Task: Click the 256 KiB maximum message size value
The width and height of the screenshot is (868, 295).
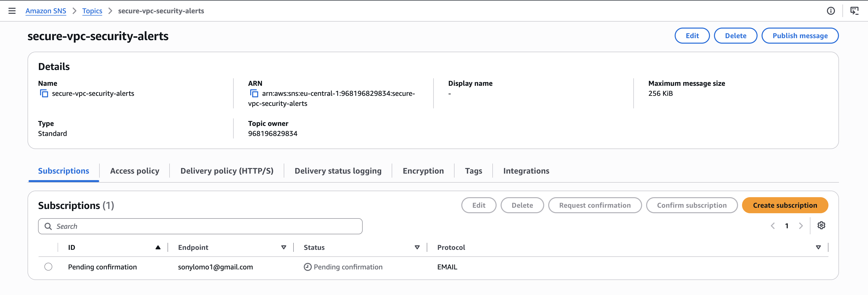Action: [x=660, y=94]
